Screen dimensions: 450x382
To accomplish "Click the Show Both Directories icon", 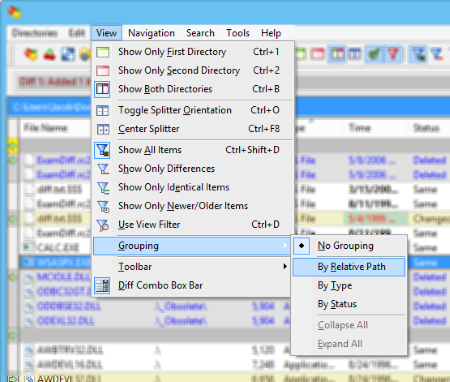I will [102, 89].
